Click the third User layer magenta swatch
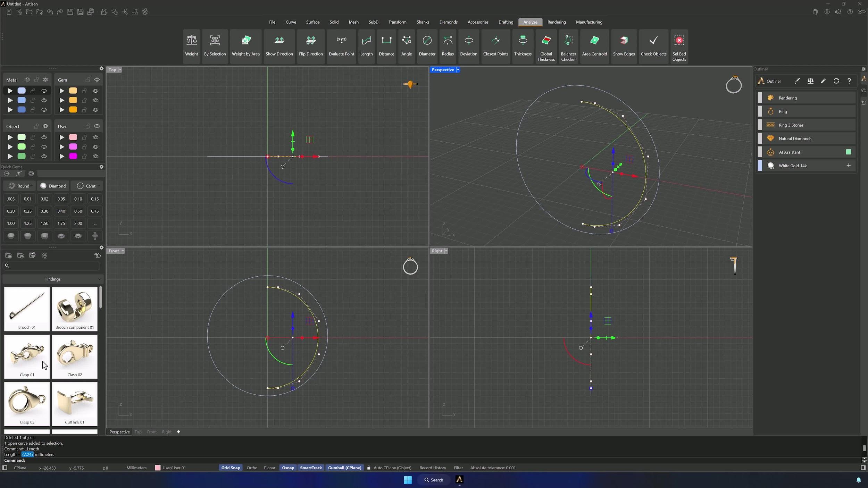The width and height of the screenshot is (868, 488). 73,157
